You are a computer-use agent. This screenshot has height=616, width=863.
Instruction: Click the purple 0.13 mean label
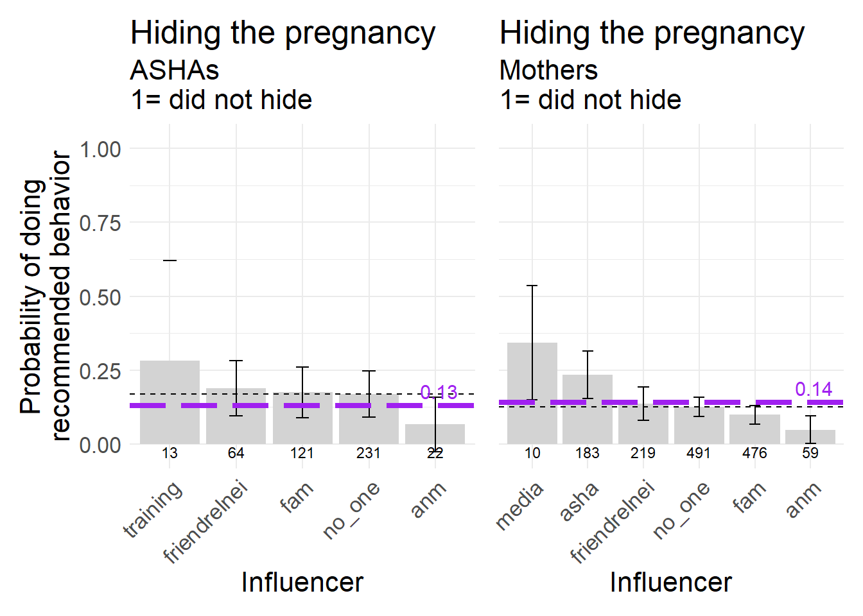[x=439, y=392]
